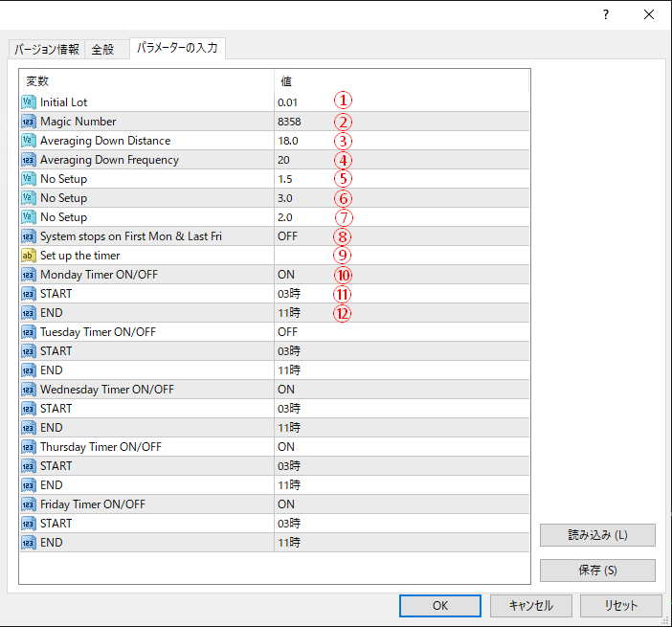Click the Averaging Down Frequency icon
This screenshot has height=627, width=672.
[x=28, y=160]
